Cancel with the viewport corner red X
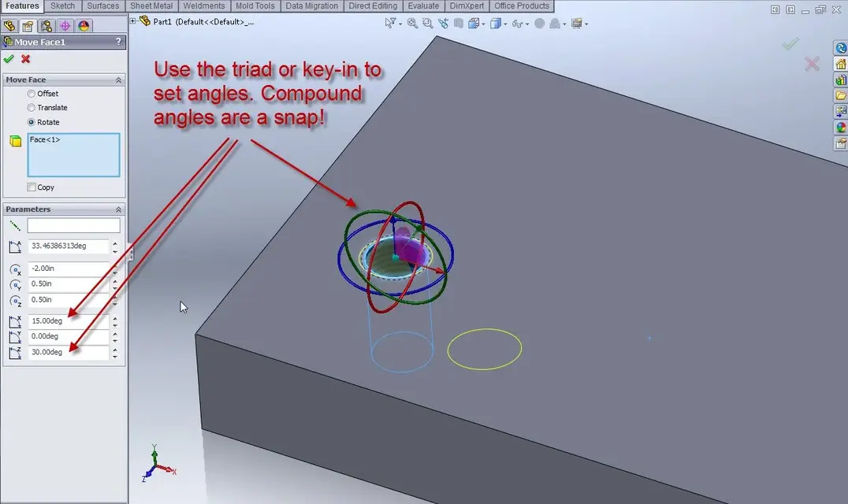This screenshot has width=848, height=504. click(x=812, y=64)
